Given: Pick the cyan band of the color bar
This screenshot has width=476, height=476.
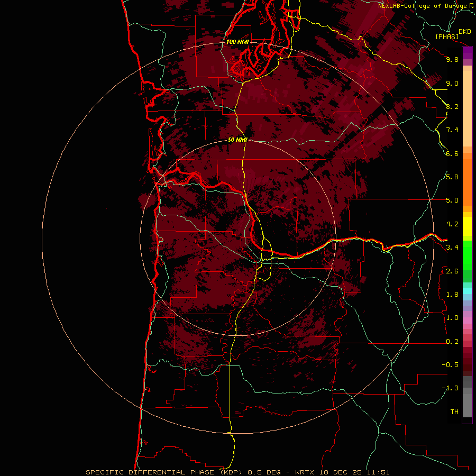Looking at the screenshot, I should tap(467, 291).
